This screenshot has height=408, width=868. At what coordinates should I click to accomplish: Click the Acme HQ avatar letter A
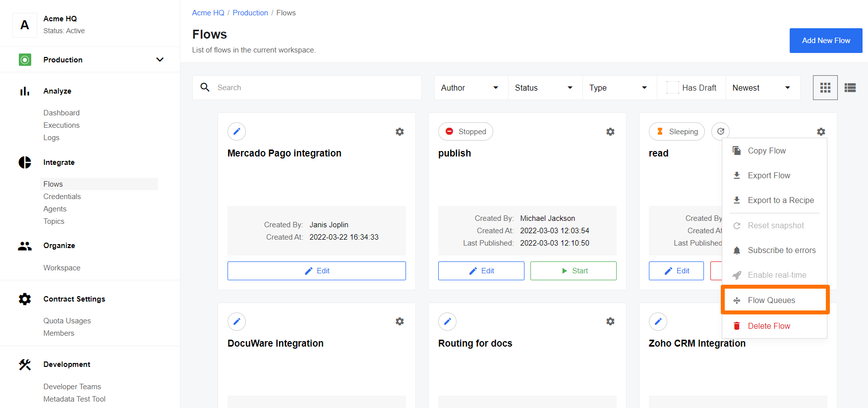click(x=25, y=25)
